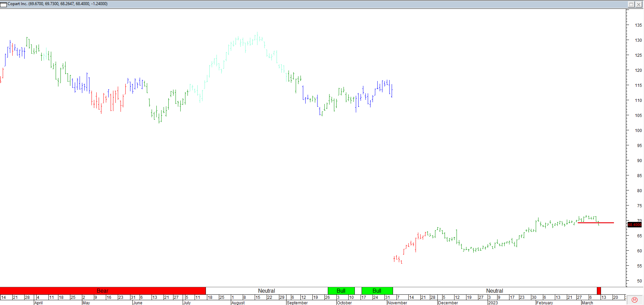
Task: Click the 110 price axis value
Action: 638,101
